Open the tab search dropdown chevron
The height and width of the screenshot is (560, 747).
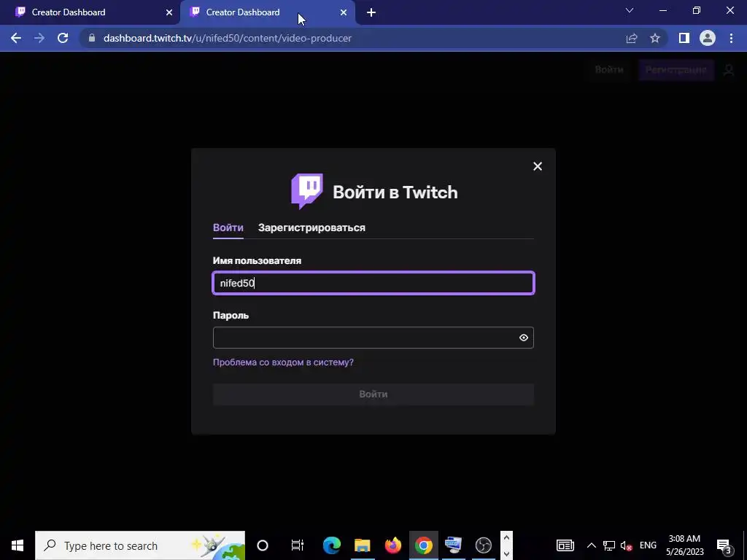click(x=630, y=10)
